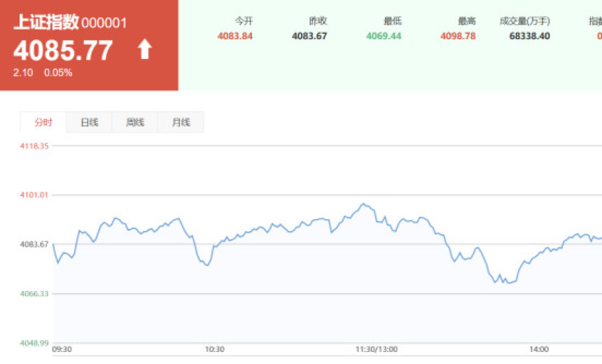The image size is (602, 364).
Task: Show the 月线 monthly chart tab
Action: point(181,122)
